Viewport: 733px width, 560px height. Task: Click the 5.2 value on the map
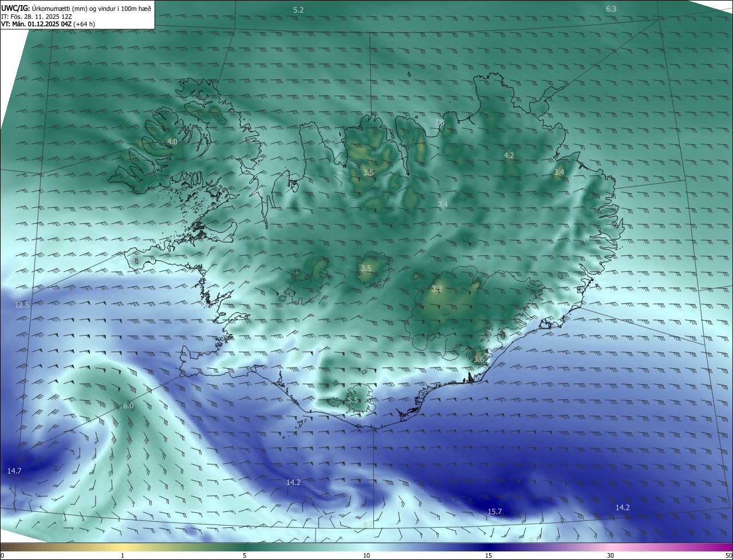tap(298, 10)
